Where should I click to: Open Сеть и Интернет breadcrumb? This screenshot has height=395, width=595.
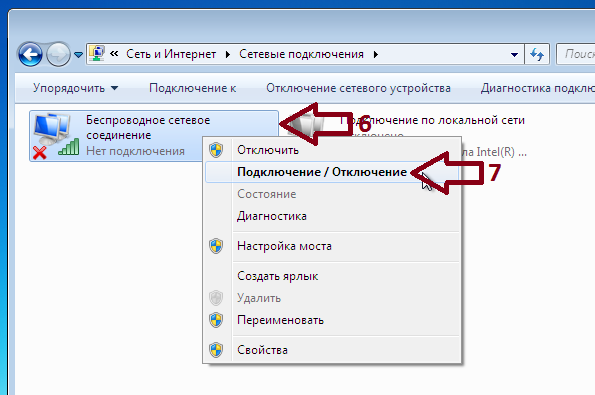tap(171, 54)
